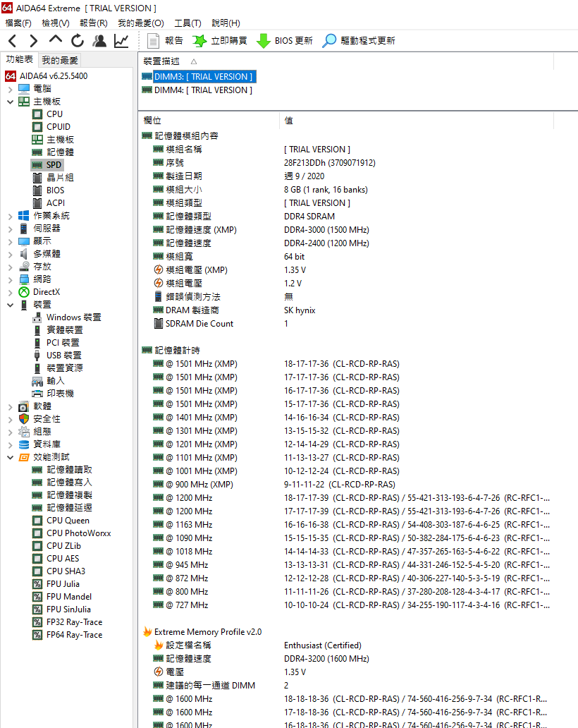Select DIMM4: [ TRIAL VERSION ] row
The image size is (578, 728).
[x=203, y=90]
